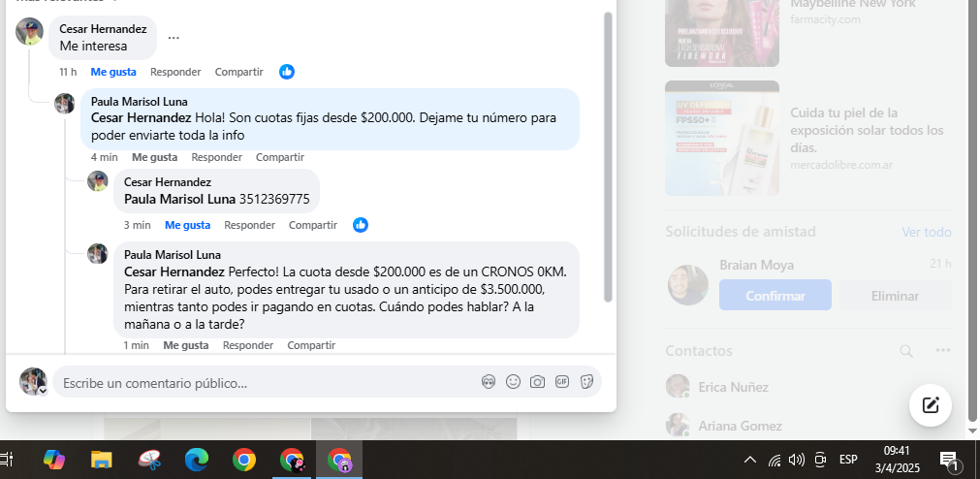
Task: Click the comments dialog vertical scrollbar
Action: click(x=608, y=156)
